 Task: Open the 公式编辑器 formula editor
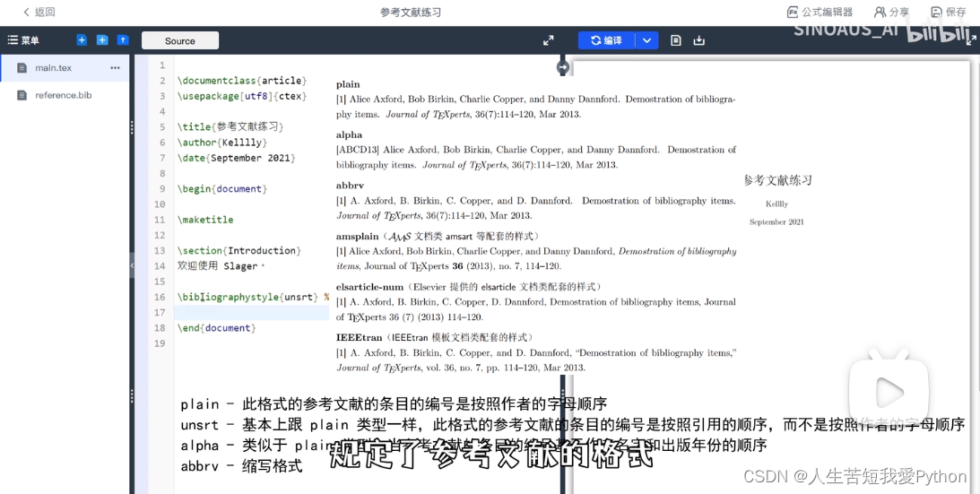point(820,12)
